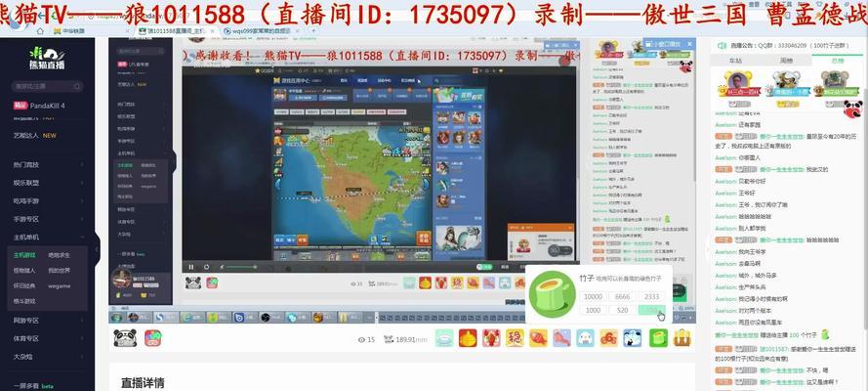
Task: Select 怀旧经典 subcategory
Action: click(x=24, y=286)
